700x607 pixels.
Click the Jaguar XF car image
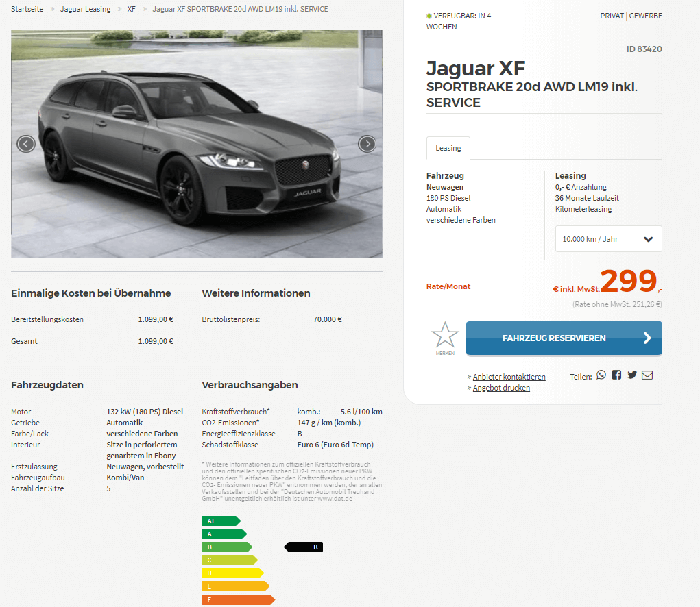click(197, 144)
